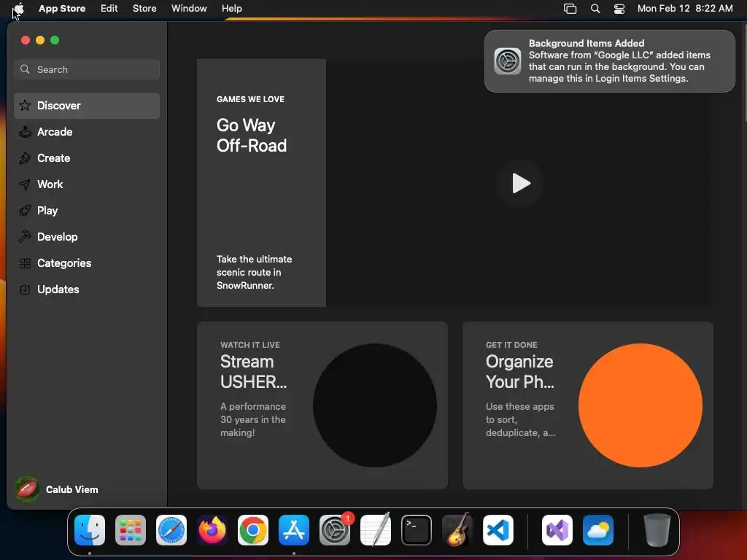This screenshot has height=560, width=747.
Task: Open the Calub Viem account profile
Action: tap(57, 489)
